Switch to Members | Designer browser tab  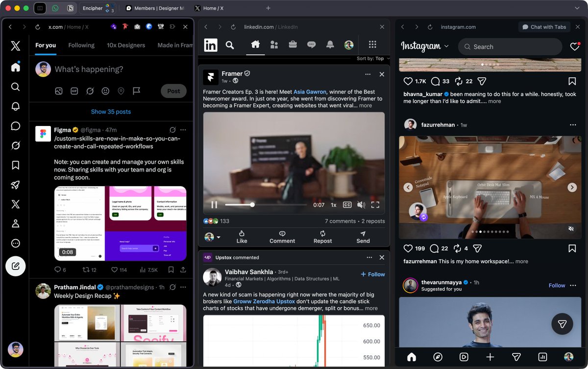pos(155,8)
